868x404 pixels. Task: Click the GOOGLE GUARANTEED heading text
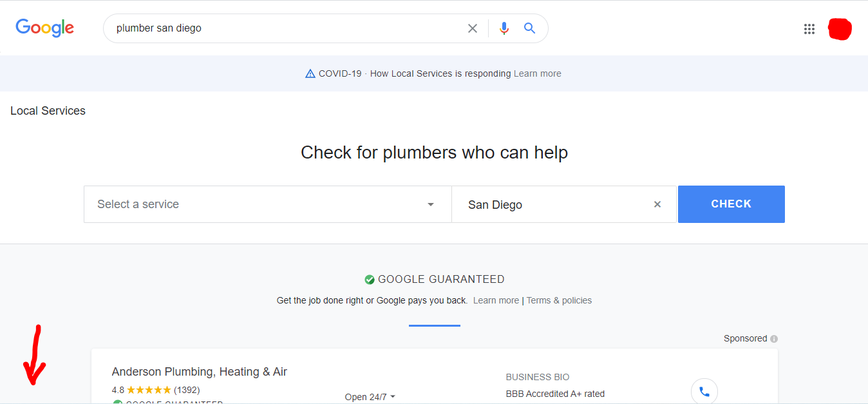[441, 280]
